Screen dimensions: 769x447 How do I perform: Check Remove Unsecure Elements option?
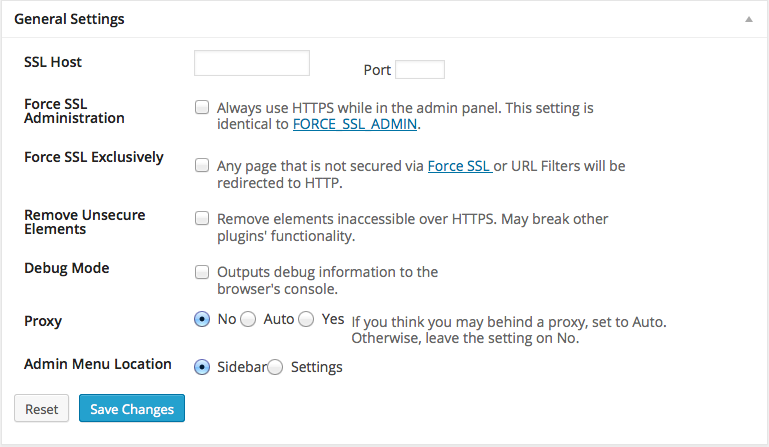(202, 218)
